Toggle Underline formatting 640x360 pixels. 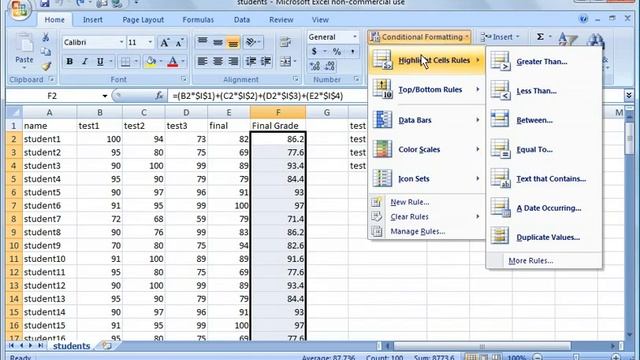pyautogui.click(x=100, y=62)
